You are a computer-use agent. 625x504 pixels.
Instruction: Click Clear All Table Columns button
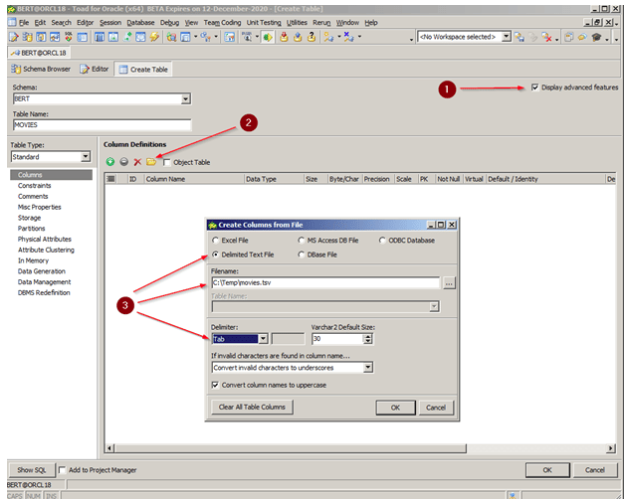[252, 407]
